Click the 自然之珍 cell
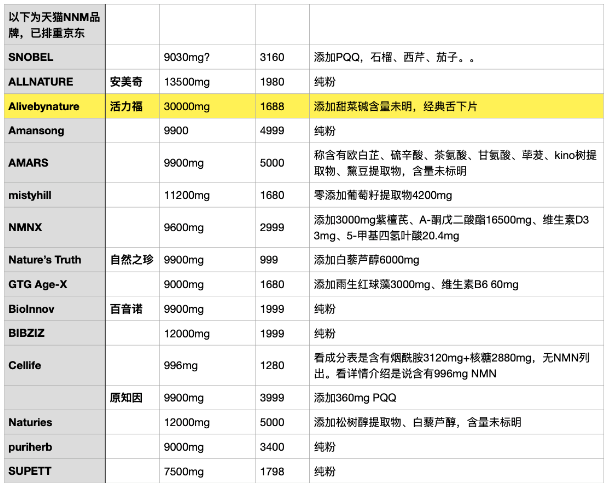This screenshot has width=607, height=484. (x=132, y=260)
